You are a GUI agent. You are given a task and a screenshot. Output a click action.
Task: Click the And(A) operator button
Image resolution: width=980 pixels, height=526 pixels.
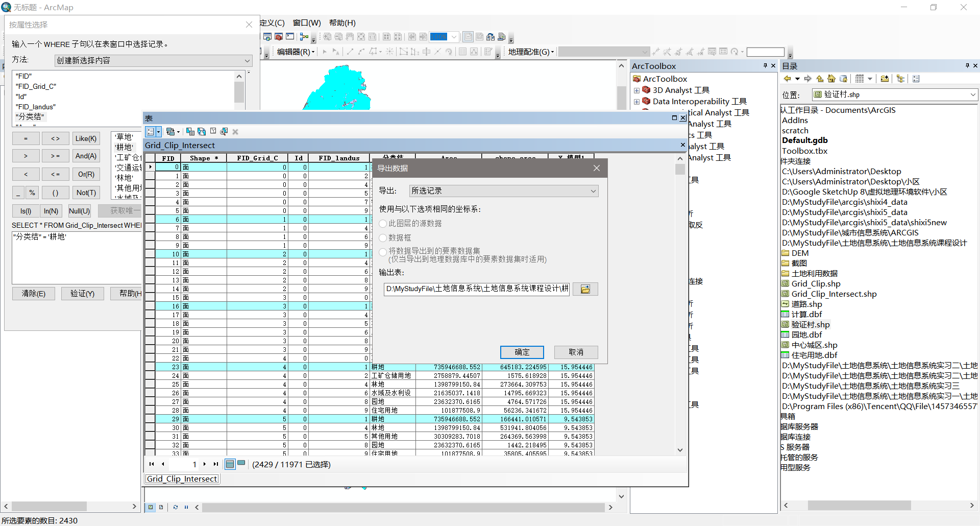tap(86, 156)
